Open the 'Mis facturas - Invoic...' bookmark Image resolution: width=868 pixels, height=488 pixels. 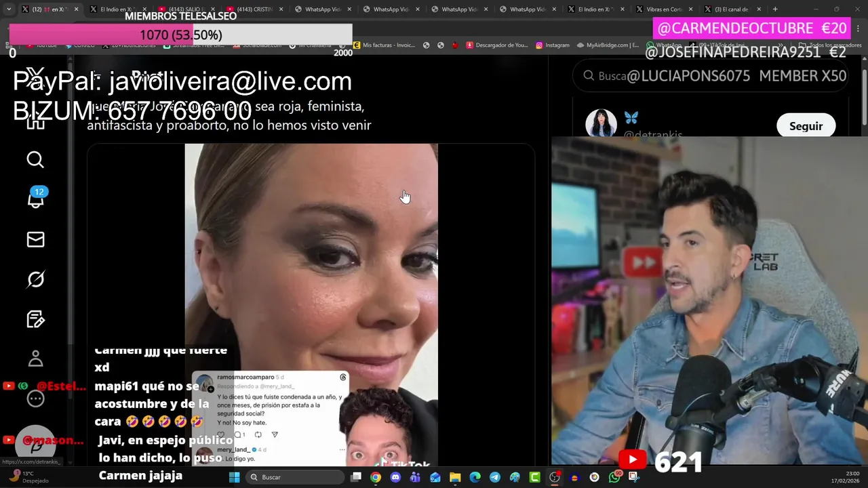[x=384, y=45]
